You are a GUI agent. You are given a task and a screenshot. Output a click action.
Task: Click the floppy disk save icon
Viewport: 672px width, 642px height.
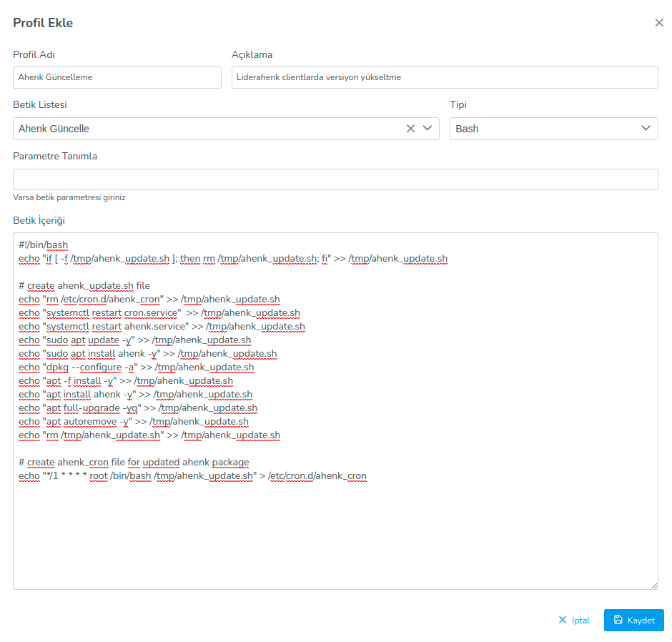pyautogui.click(x=618, y=621)
